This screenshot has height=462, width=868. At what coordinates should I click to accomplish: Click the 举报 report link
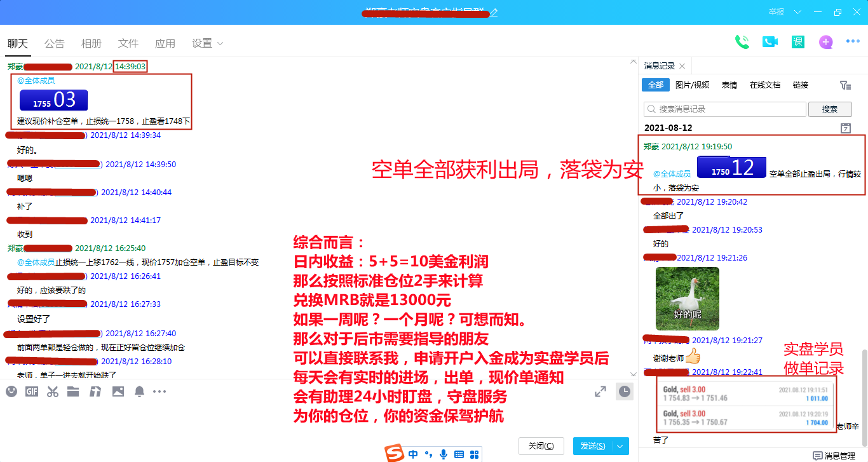776,12
